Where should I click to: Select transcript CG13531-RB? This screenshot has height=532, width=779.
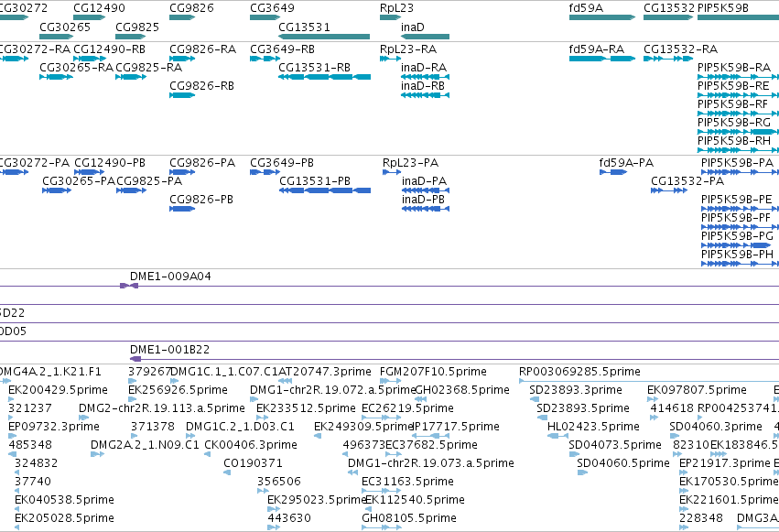click(x=324, y=77)
